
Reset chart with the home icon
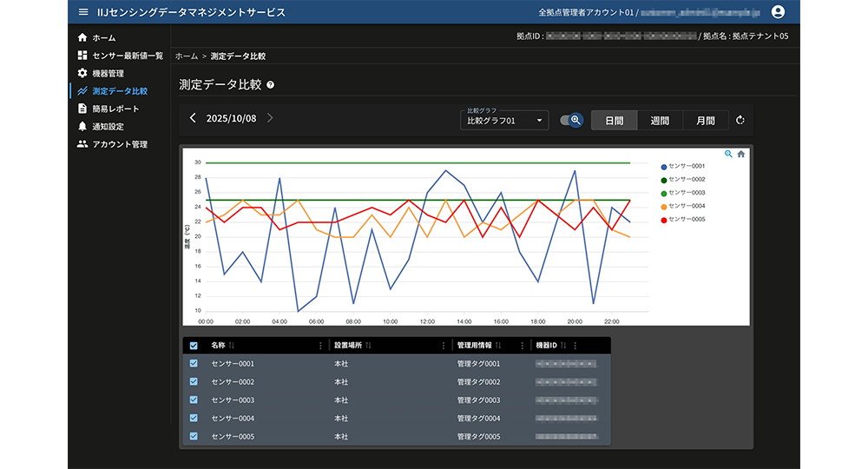(741, 154)
